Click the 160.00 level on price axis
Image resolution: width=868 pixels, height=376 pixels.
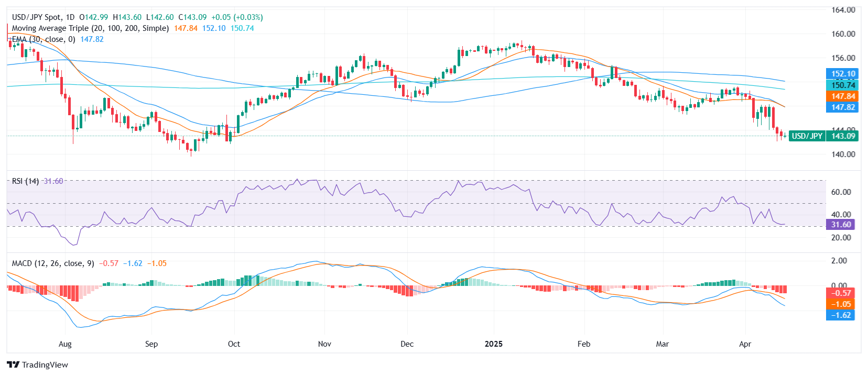point(843,34)
